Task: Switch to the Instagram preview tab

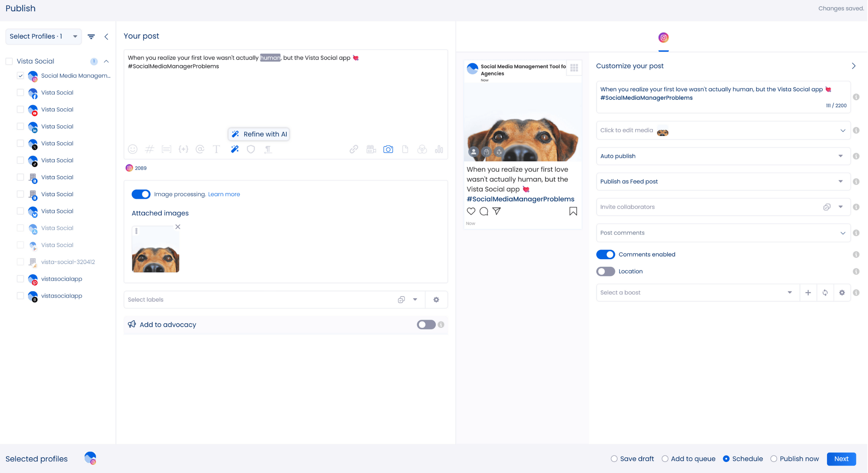Action: click(663, 38)
